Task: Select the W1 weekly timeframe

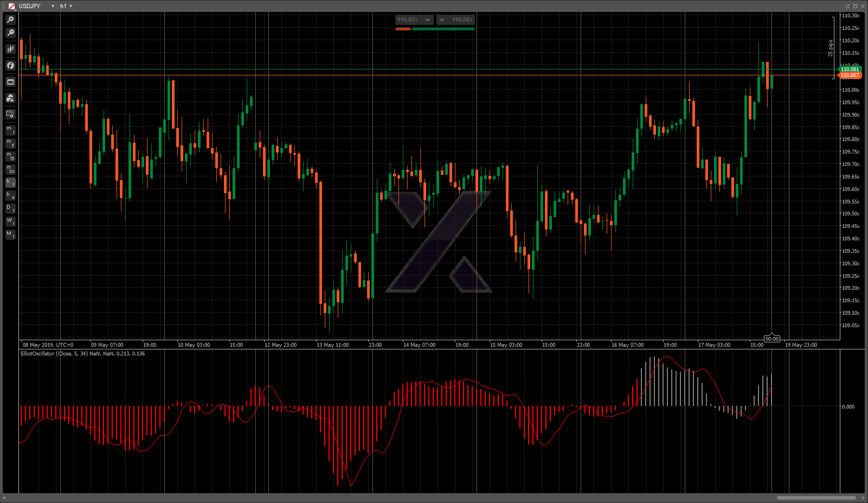Action: [10, 221]
